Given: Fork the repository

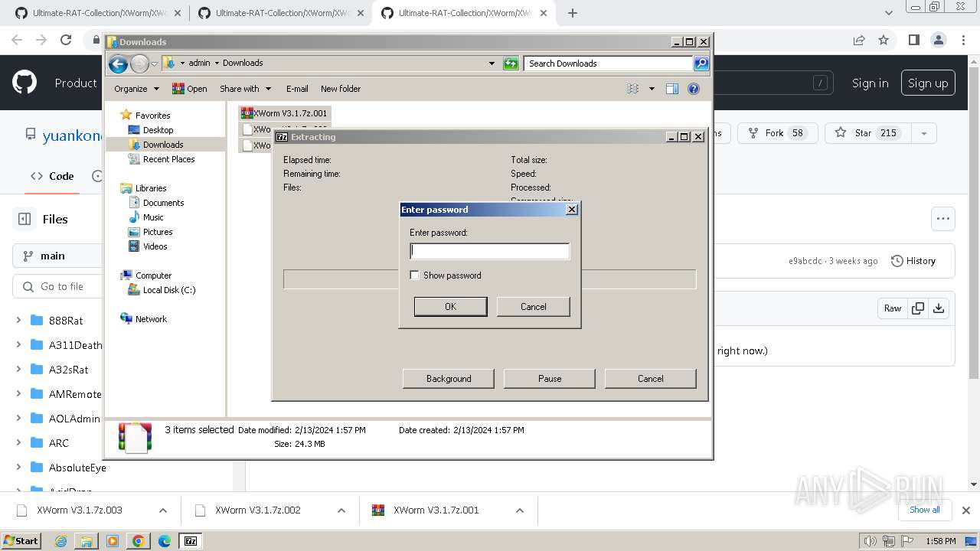Looking at the screenshot, I should [x=777, y=133].
